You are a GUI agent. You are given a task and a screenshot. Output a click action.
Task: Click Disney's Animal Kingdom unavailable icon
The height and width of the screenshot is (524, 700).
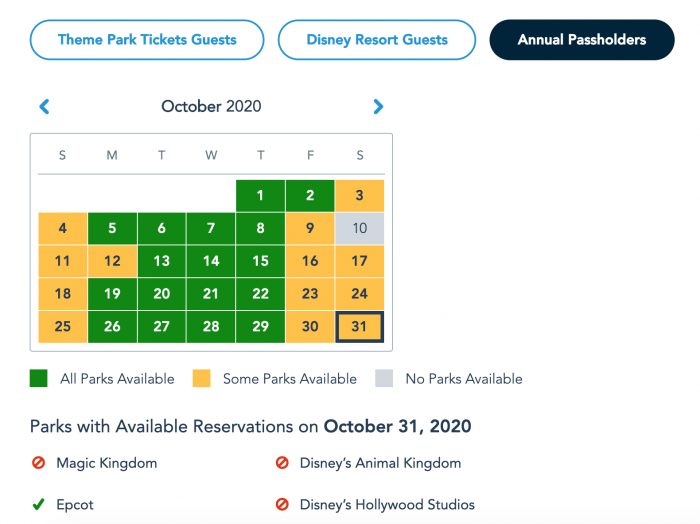pyautogui.click(x=282, y=463)
